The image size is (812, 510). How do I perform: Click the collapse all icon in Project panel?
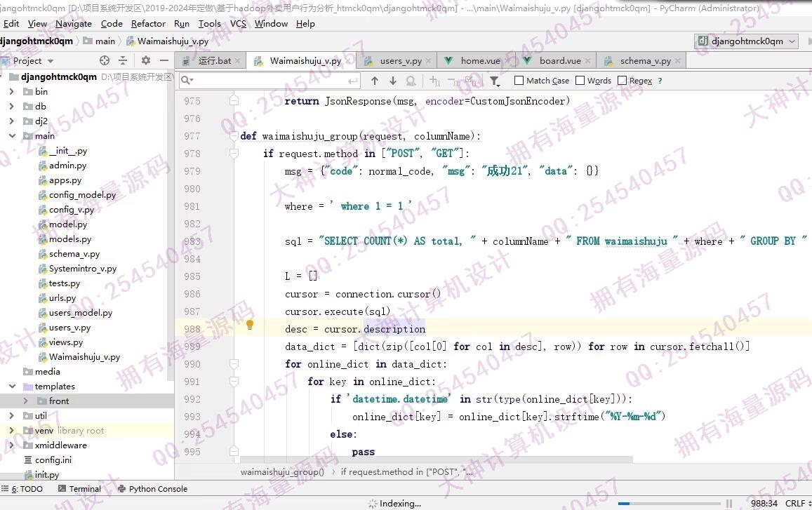tap(123, 60)
